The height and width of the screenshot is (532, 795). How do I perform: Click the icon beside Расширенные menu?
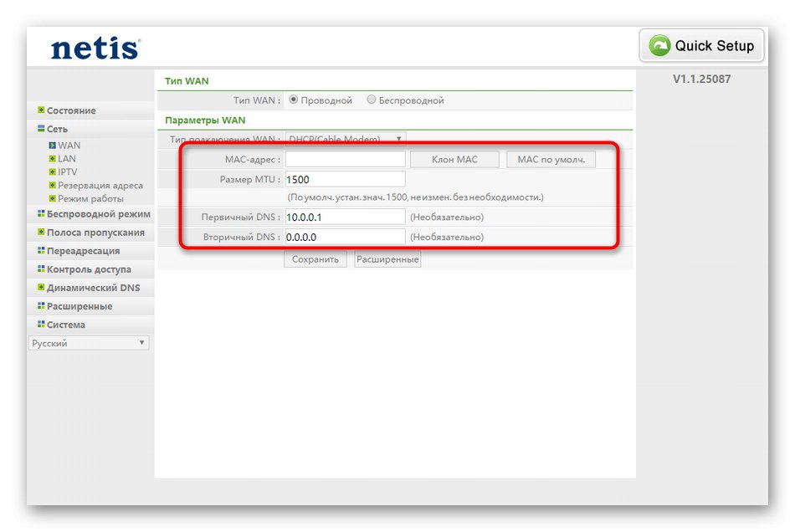point(41,305)
